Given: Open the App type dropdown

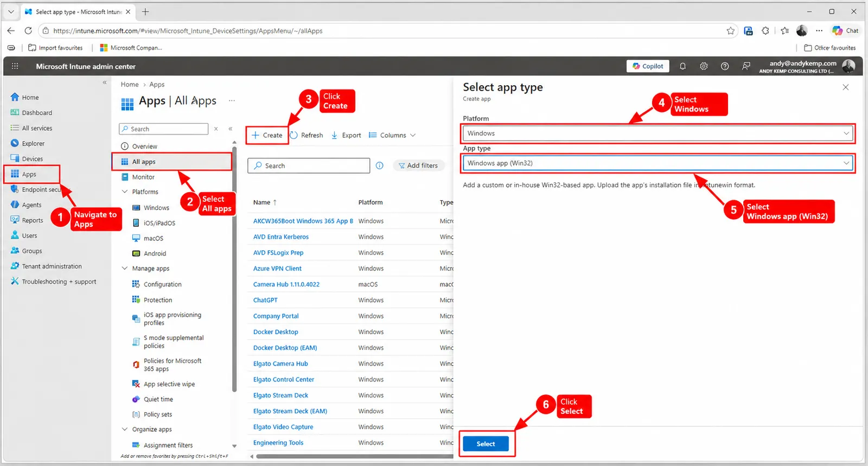Looking at the screenshot, I should pyautogui.click(x=658, y=163).
